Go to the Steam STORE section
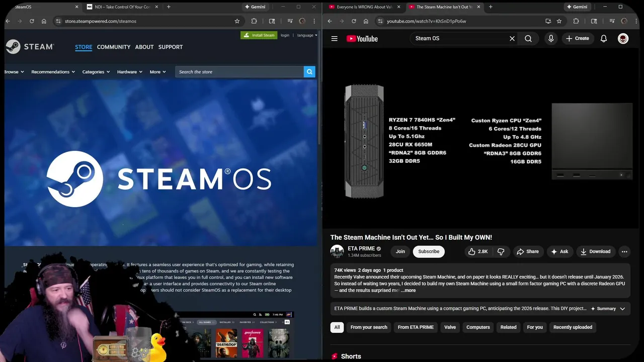Image resolution: width=644 pixels, height=362 pixels. coord(84,47)
